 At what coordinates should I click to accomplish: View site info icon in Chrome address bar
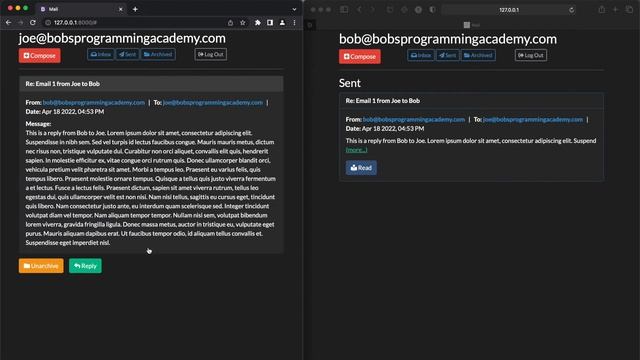tap(48, 23)
